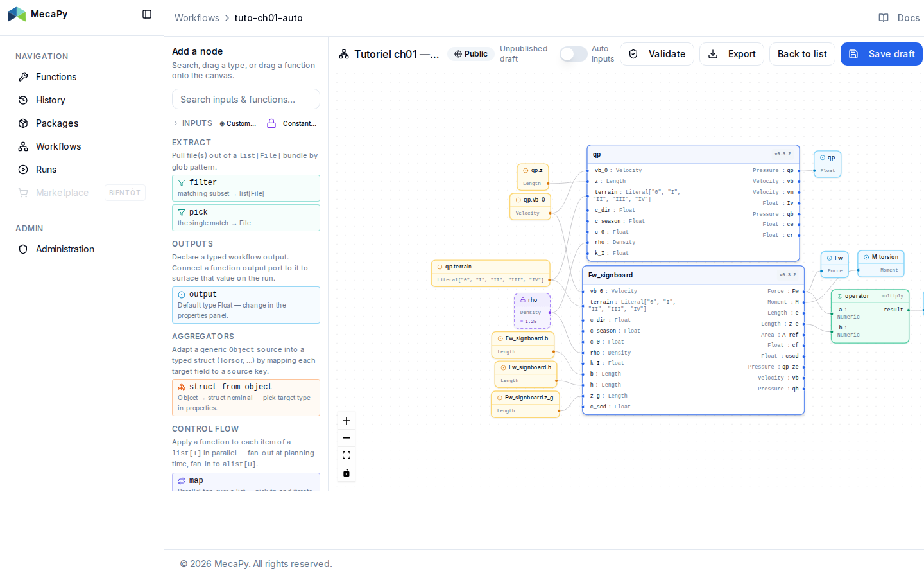Viewport: 924px width, 578px height.
Task: Click the wrench icon beside Functions
Action: click(23, 77)
